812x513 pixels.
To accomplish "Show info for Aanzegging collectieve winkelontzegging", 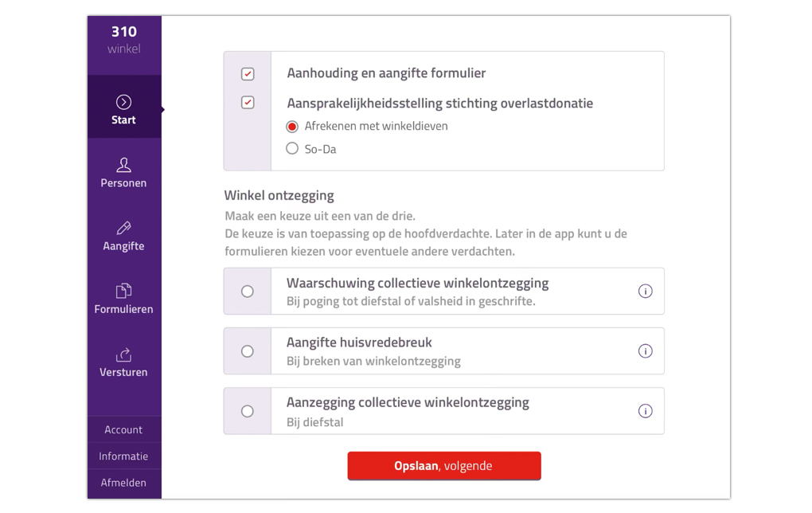I will 646,412.
